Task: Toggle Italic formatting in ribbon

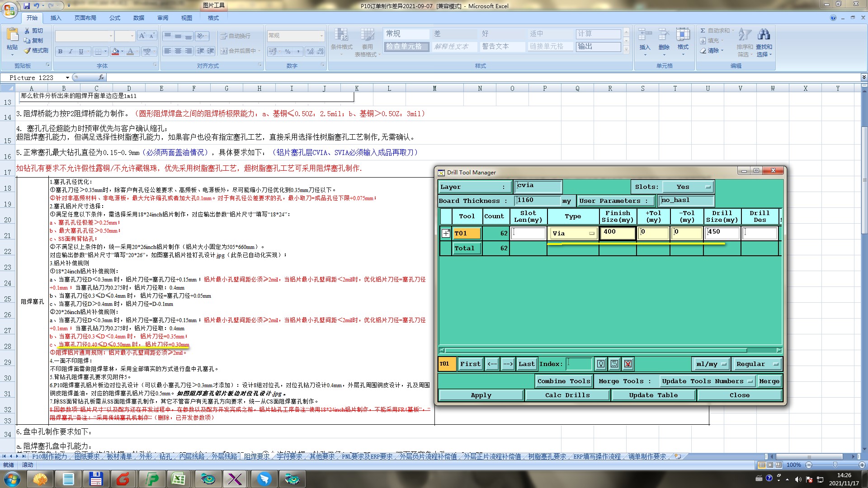Action: point(71,52)
